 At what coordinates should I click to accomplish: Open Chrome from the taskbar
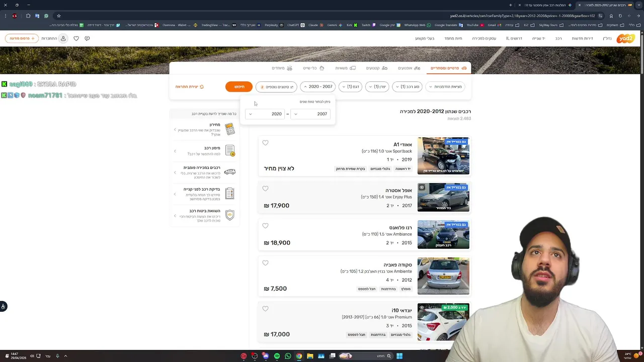[x=299, y=356]
